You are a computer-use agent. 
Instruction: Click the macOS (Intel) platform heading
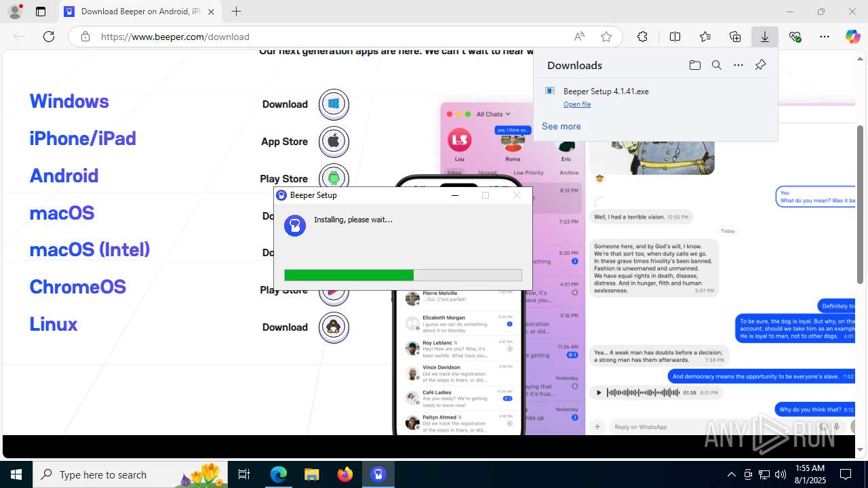pos(90,249)
